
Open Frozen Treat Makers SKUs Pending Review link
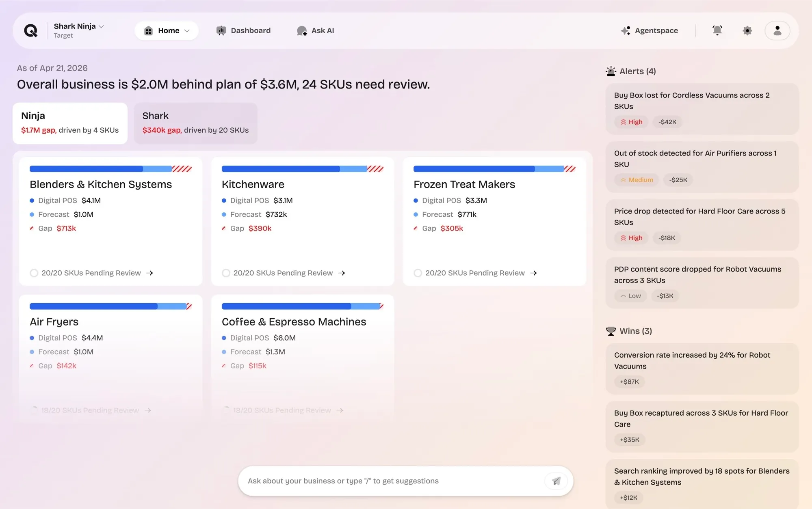[x=475, y=273]
